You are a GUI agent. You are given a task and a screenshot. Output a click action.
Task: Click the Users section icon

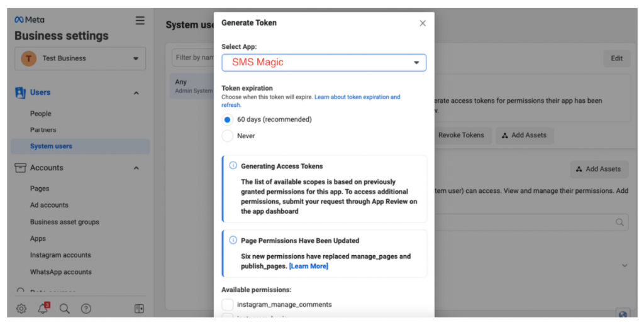pos(20,92)
